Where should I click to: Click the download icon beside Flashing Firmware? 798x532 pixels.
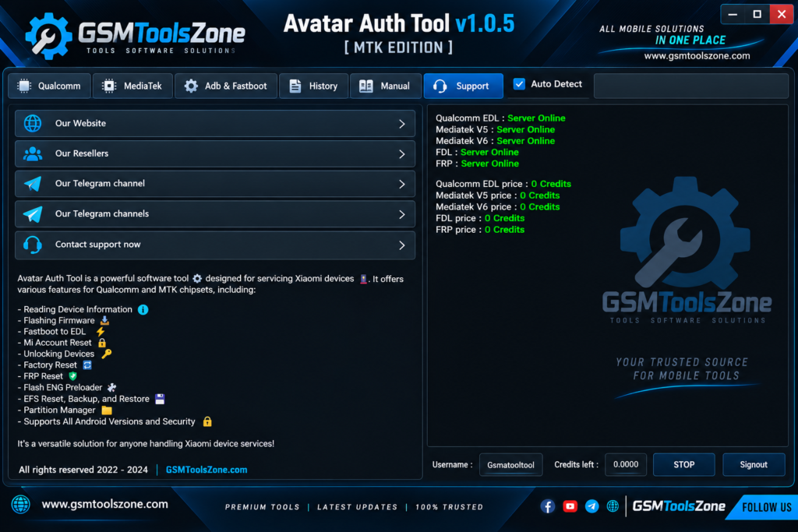[x=104, y=320]
